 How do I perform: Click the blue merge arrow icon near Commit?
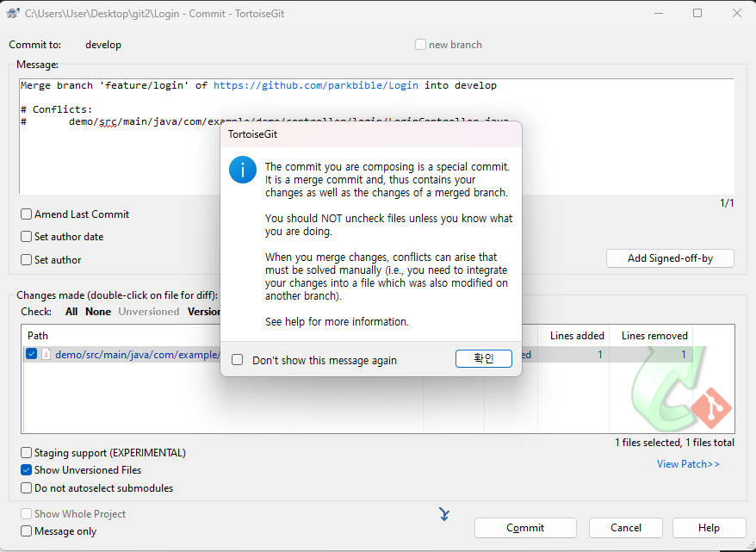click(444, 514)
